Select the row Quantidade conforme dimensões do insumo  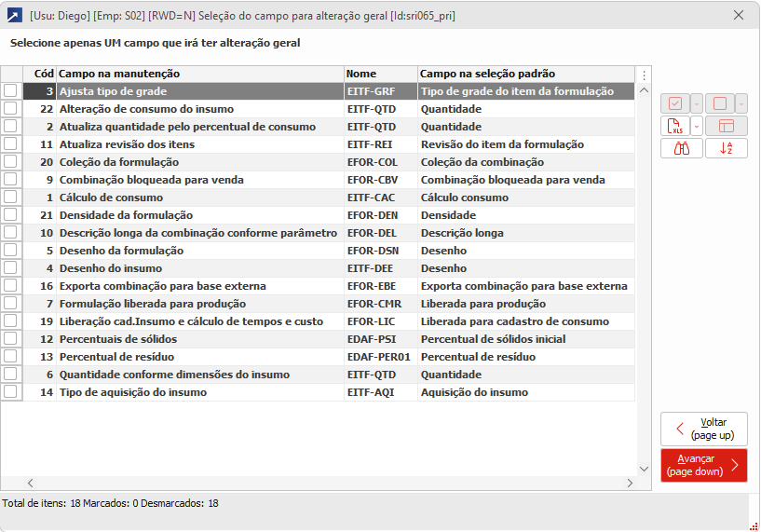[318, 375]
